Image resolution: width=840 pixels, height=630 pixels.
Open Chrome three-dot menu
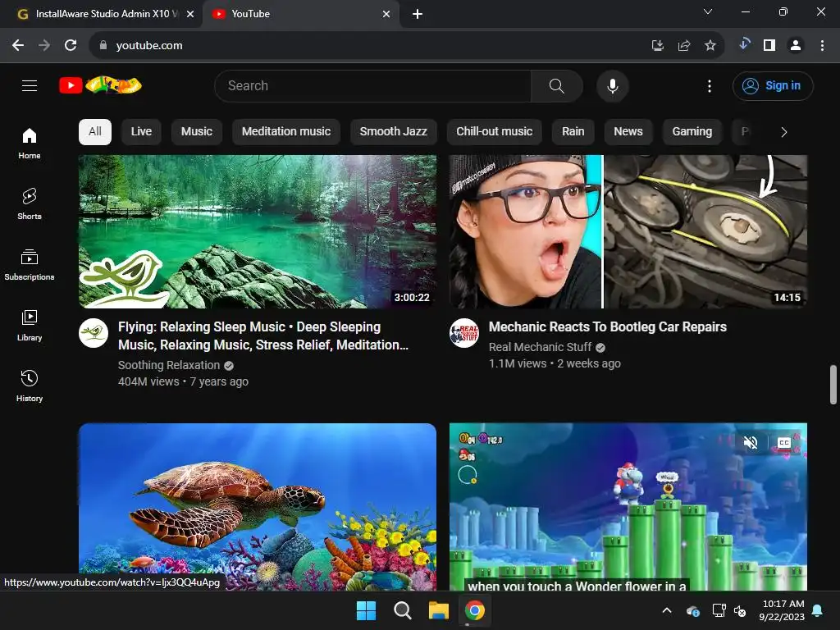coord(822,46)
